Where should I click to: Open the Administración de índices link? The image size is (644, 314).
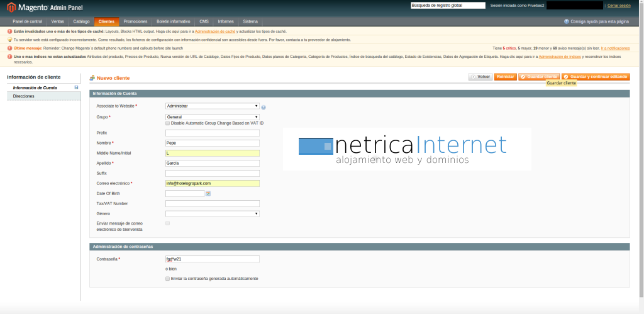pos(560,57)
